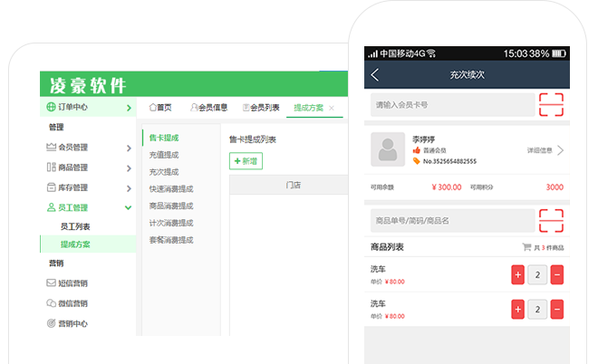Tap the shopping cart icon in 商品列表
The height and width of the screenshot is (364, 598).
[526, 247]
